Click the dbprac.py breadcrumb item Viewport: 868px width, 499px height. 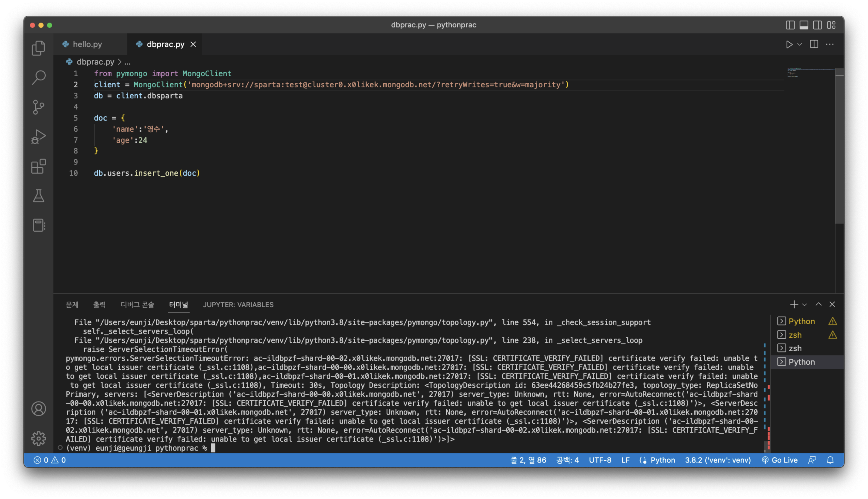pos(95,62)
